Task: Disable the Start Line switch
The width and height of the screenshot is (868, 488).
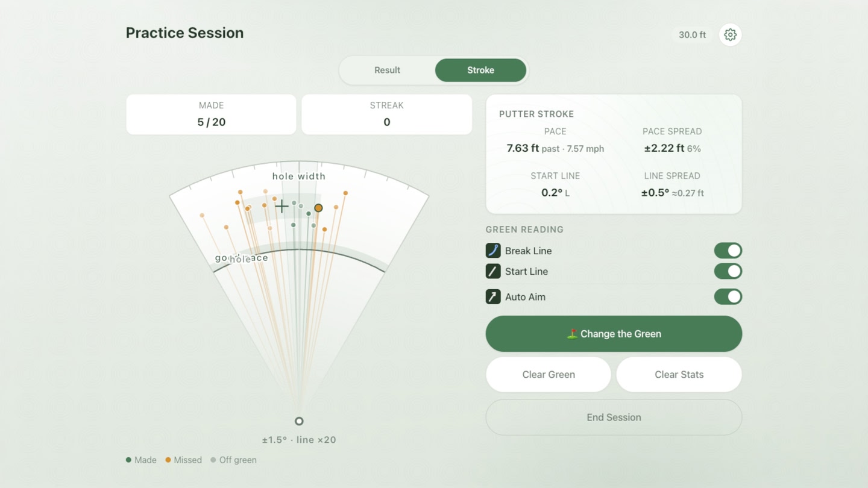Action: point(728,271)
